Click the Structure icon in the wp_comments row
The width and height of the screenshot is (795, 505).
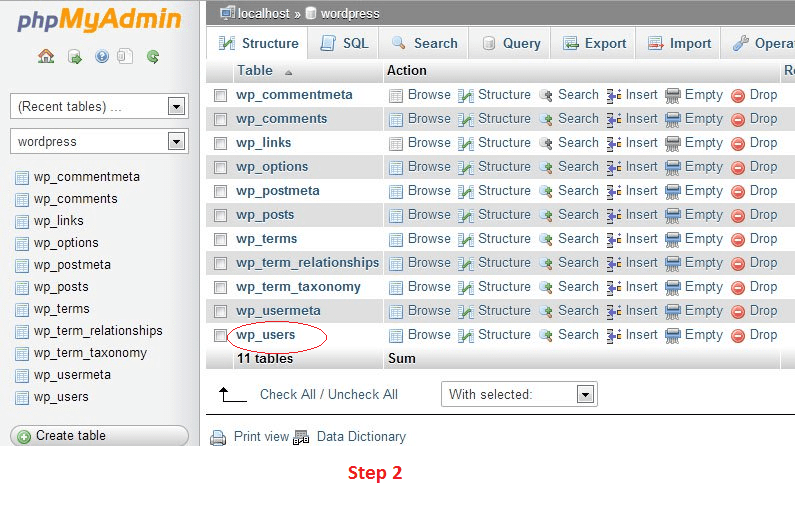465,119
